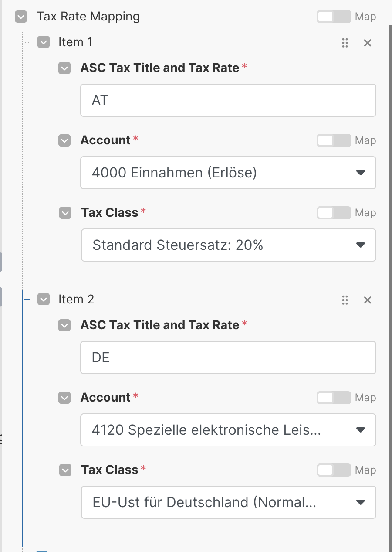
Task: Remove Item 1 with its X icon
Action: pyautogui.click(x=368, y=43)
